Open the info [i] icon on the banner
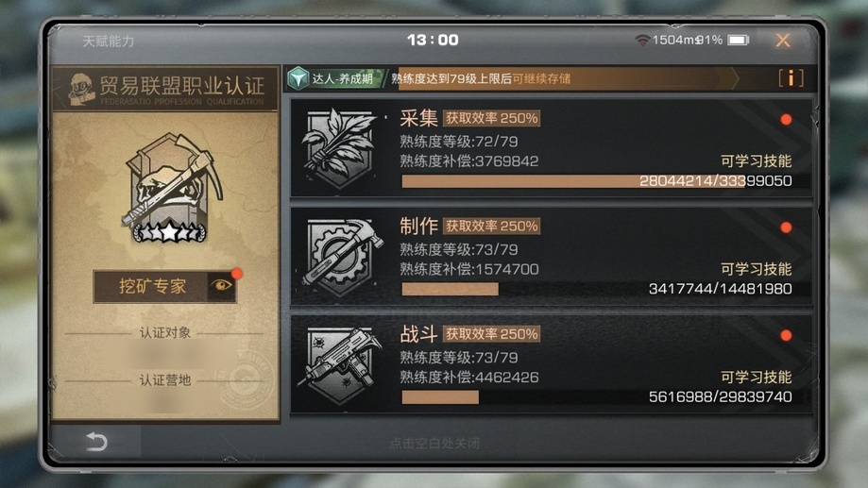 click(791, 78)
